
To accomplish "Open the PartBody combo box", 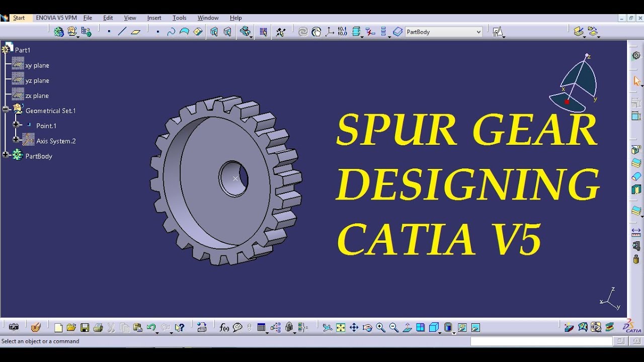I will (444, 32).
